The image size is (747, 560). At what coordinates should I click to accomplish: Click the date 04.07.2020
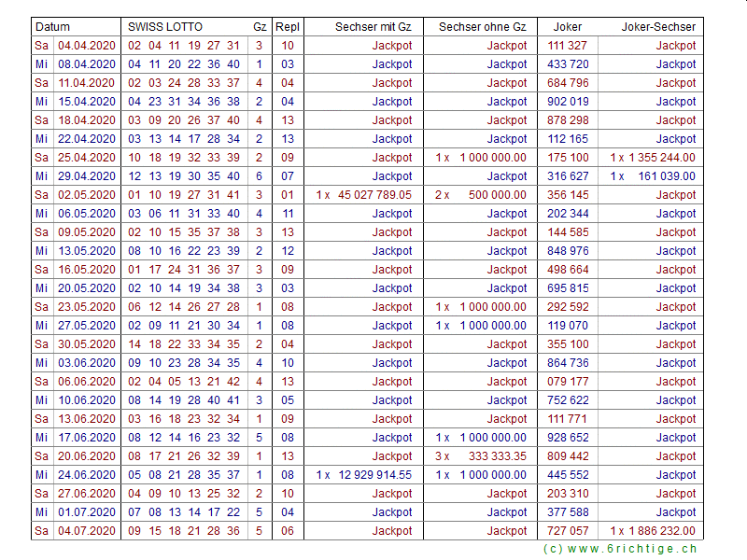(86, 531)
